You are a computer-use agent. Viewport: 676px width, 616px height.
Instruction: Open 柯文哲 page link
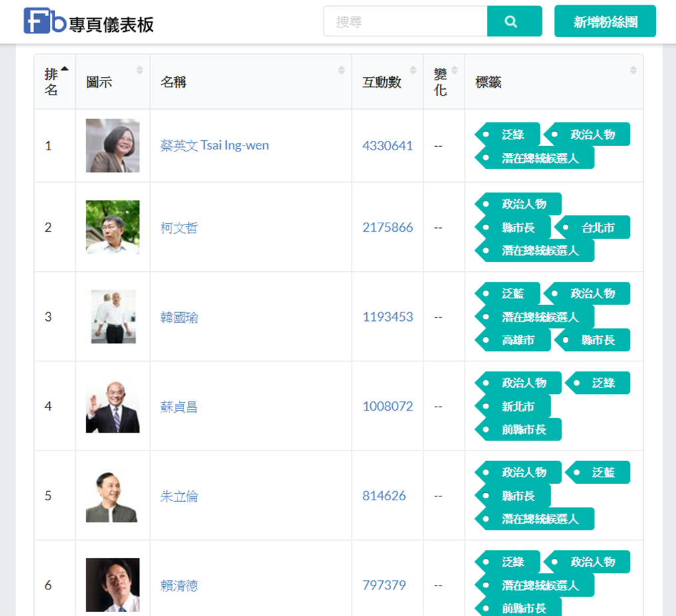(179, 228)
